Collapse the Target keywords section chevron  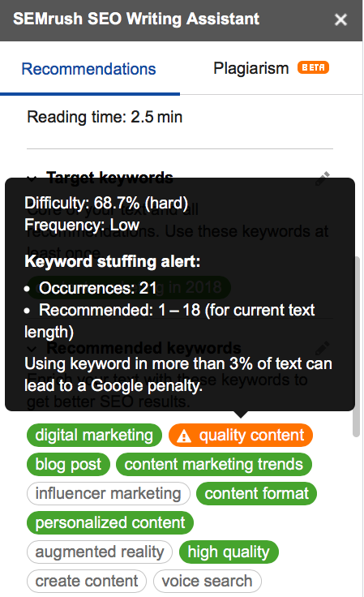32,178
